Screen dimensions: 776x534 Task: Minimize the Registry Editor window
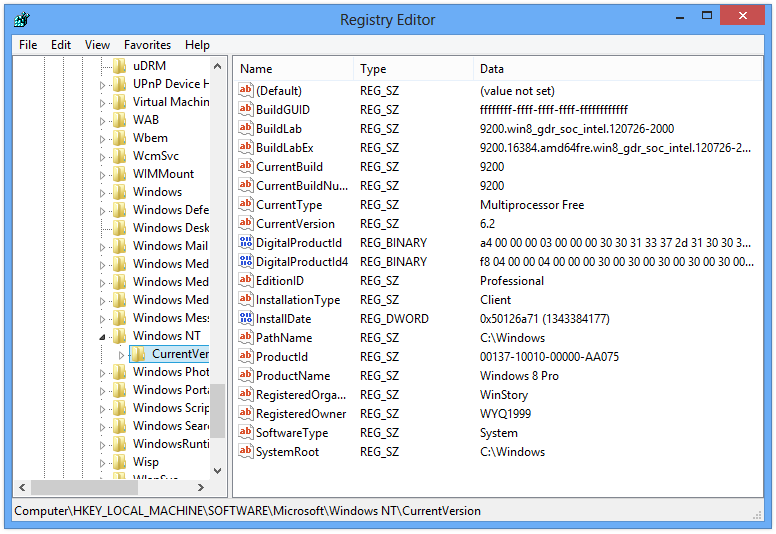[x=680, y=17]
